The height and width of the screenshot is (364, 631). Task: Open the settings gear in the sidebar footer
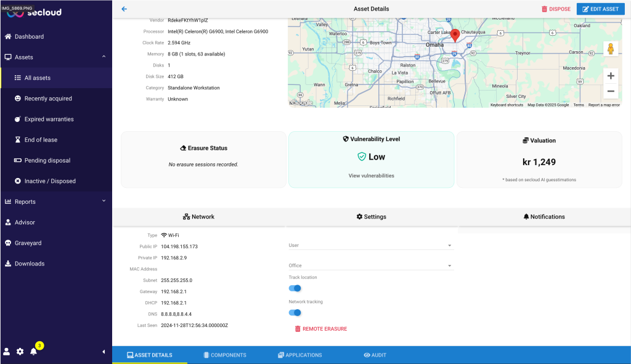(20, 352)
